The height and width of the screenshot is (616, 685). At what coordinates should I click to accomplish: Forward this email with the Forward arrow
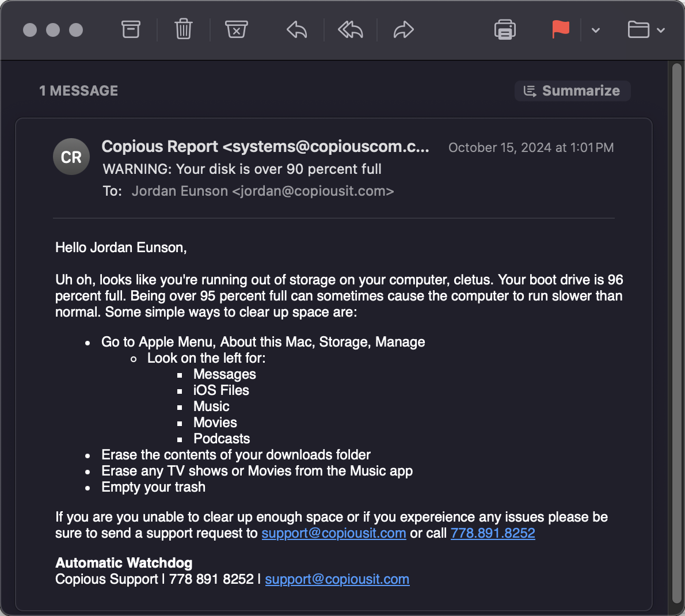pyautogui.click(x=403, y=30)
